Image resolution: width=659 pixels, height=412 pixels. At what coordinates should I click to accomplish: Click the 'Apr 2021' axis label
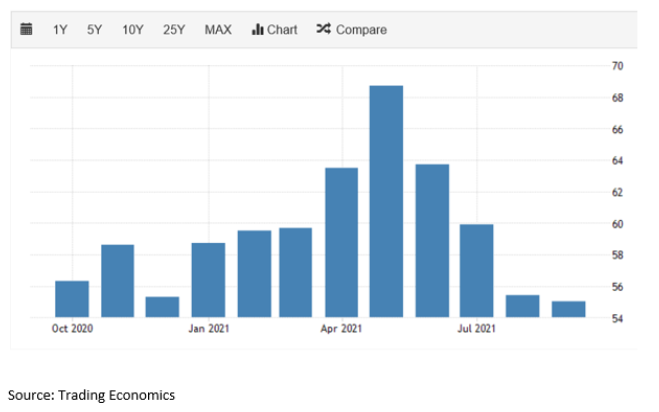[x=341, y=328]
